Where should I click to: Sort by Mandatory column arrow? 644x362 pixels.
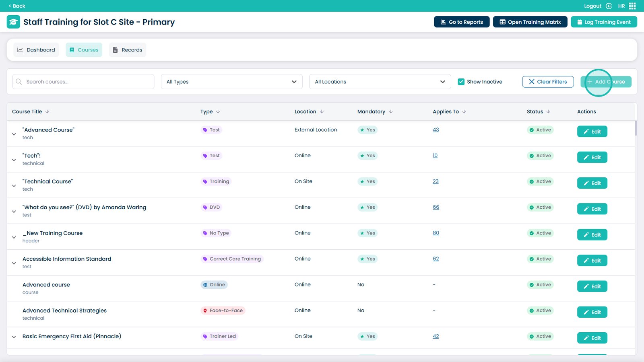(x=391, y=112)
